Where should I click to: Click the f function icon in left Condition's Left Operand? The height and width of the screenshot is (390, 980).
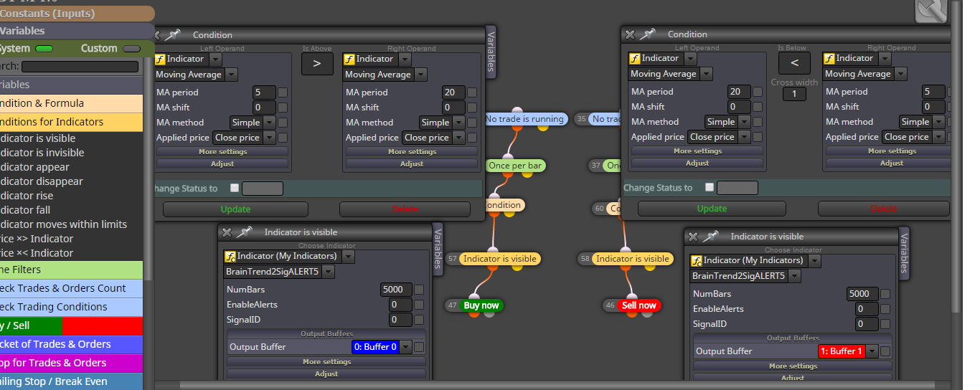coord(159,59)
